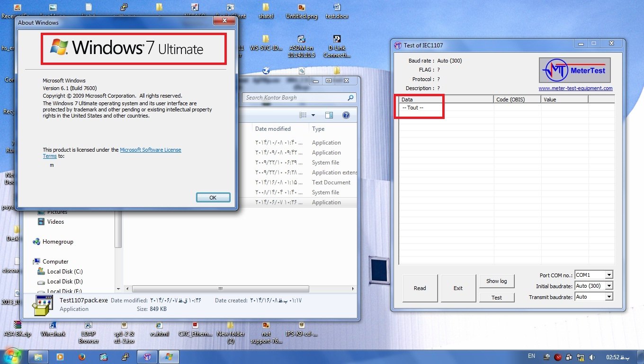Click Windows Explorer on the taskbar
644x364 pixels.
click(38, 356)
